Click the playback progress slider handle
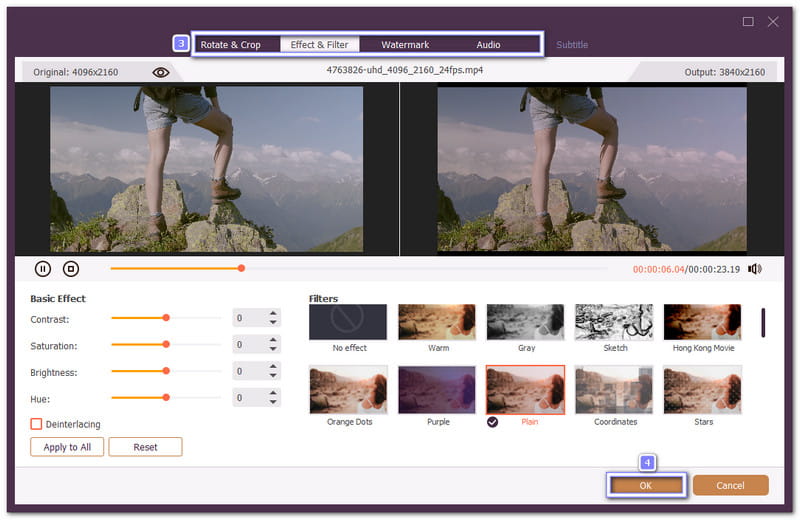 click(241, 268)
